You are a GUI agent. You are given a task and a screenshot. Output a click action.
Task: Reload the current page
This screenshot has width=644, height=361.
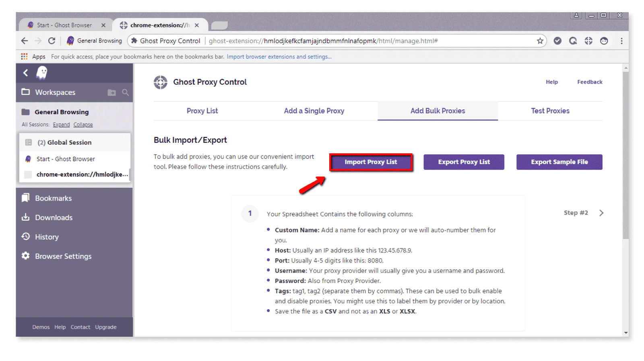pyautogui.click(x=52, y=41)
